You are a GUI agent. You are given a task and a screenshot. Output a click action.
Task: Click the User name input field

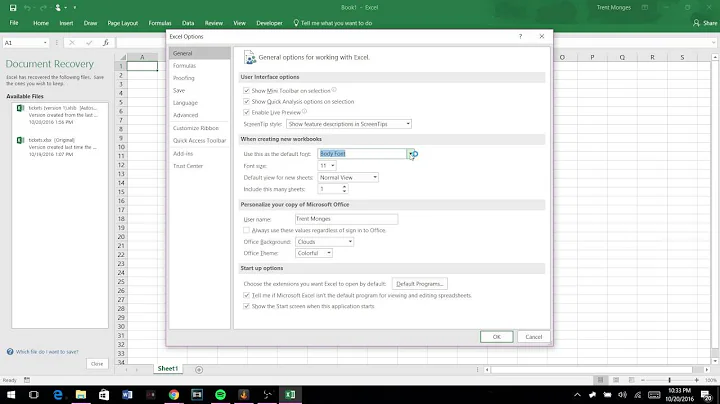346,219
